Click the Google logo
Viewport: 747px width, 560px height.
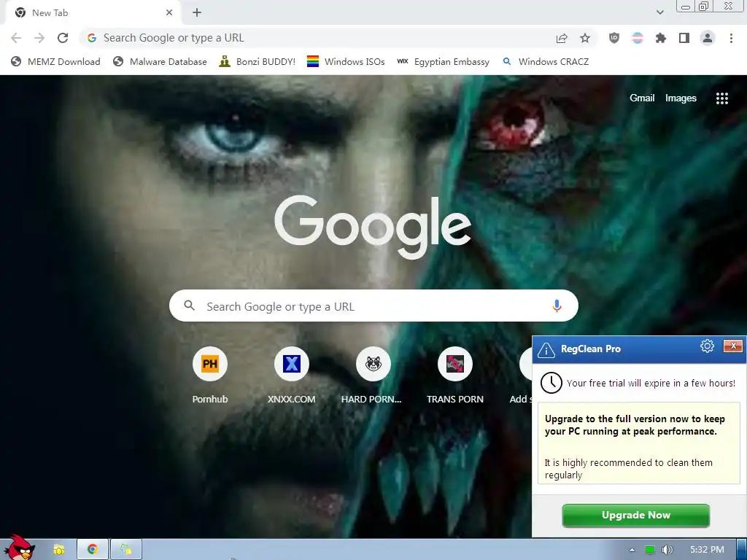click(x=373, y=227)
